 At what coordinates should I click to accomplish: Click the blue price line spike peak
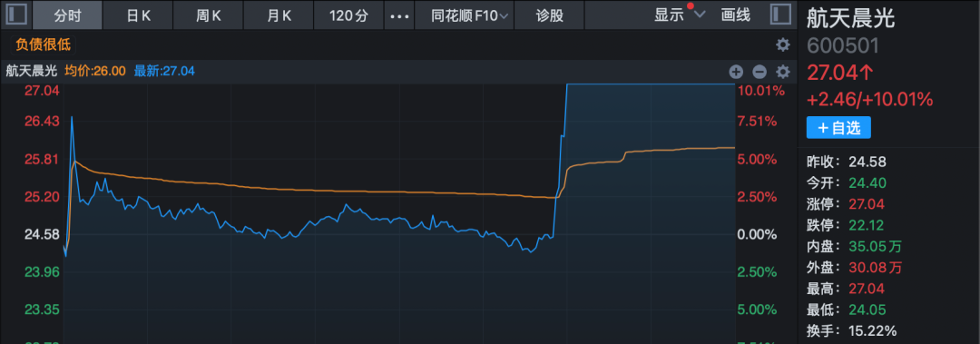[x=72, y=117]
